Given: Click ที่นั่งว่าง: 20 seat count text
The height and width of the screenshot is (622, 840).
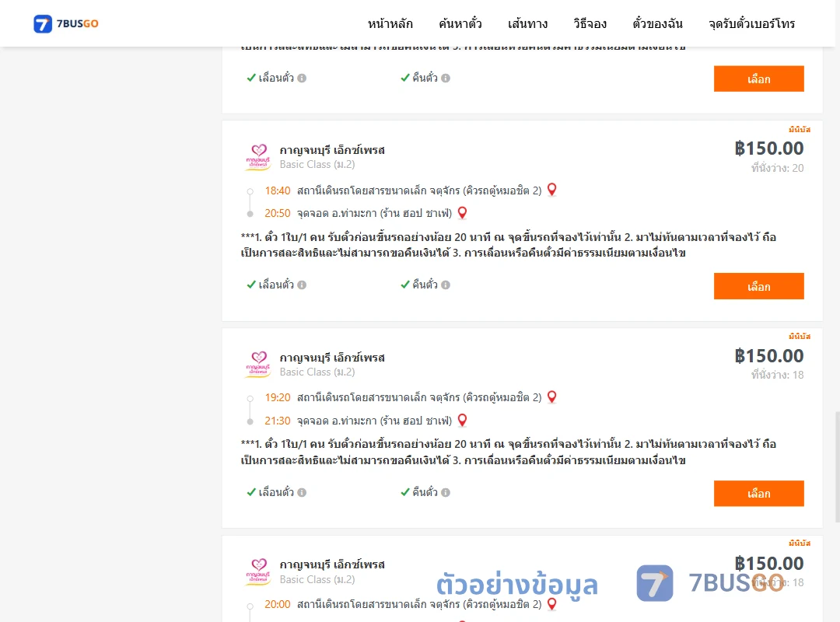Looking at the screenshot, I should point(777,168).
